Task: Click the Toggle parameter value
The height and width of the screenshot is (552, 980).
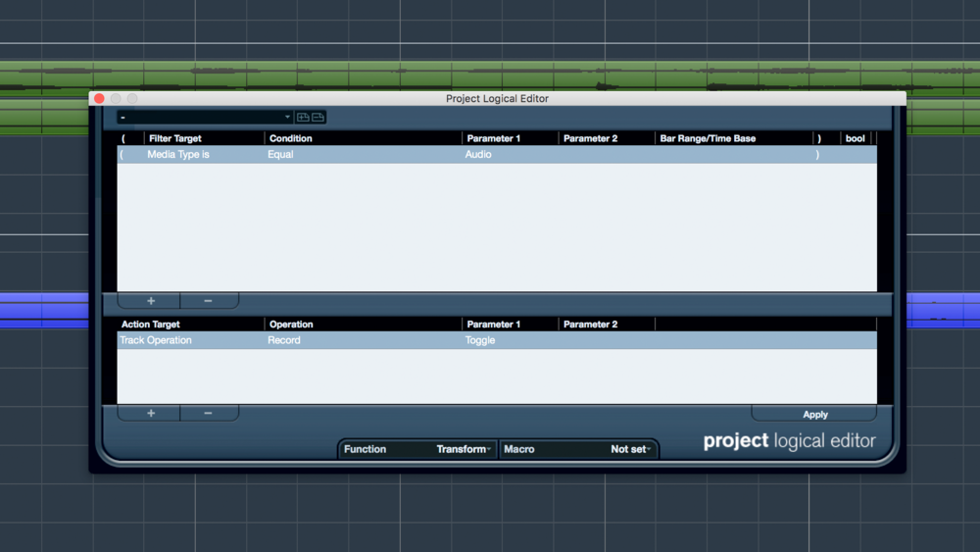Action: (510, 340)
